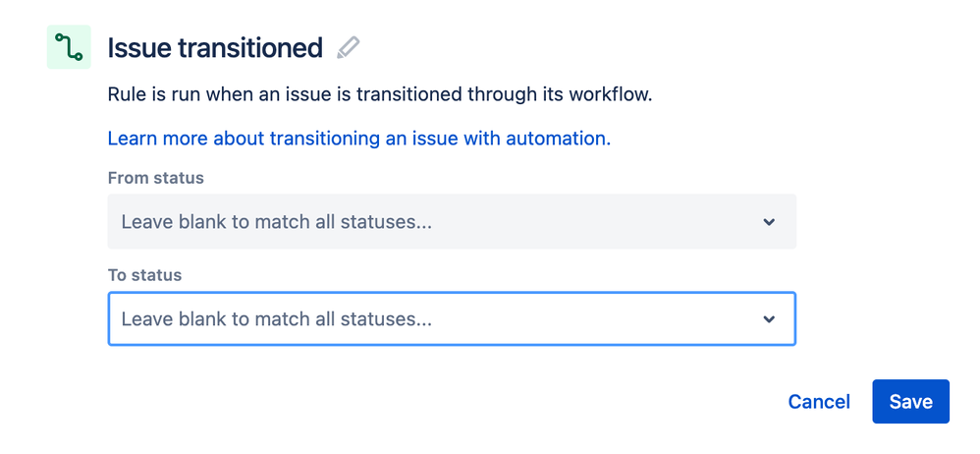
Task: Follow the automation documentation link
Action: click(358, 139)
